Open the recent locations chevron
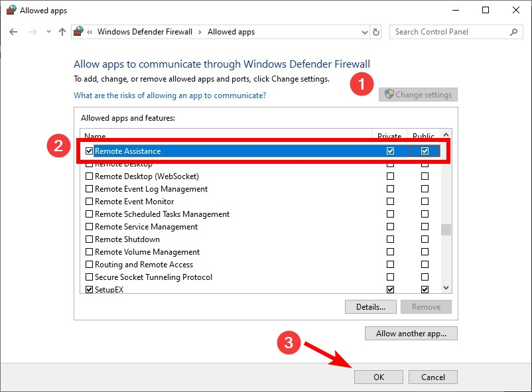This screenshot has height=392, width=532. click(48, 32)
